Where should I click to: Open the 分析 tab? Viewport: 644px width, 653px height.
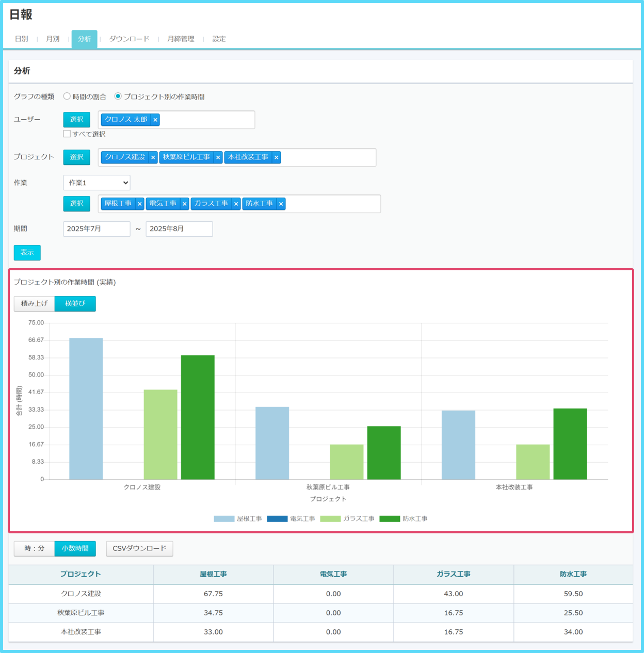click(x=85, y=39)
